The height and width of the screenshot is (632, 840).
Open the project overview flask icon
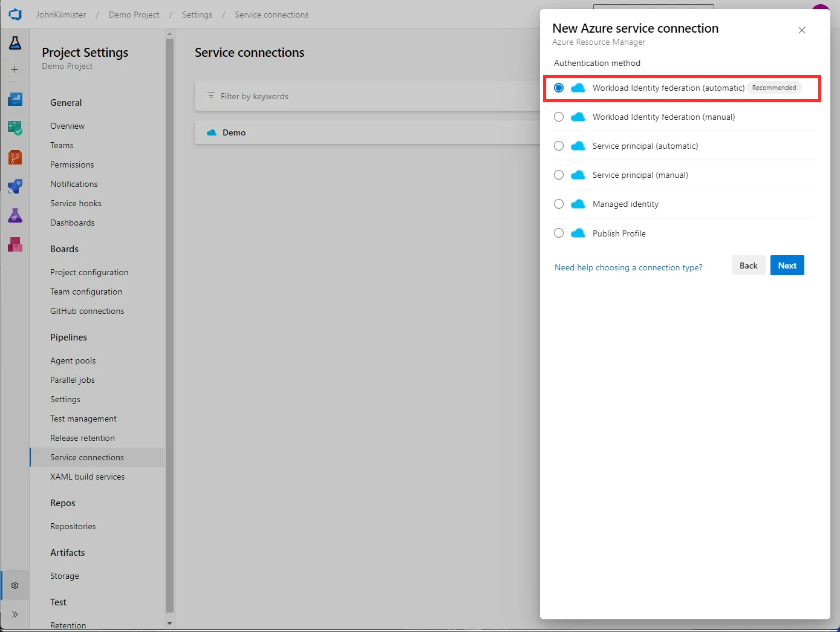(x=15, y=43)
